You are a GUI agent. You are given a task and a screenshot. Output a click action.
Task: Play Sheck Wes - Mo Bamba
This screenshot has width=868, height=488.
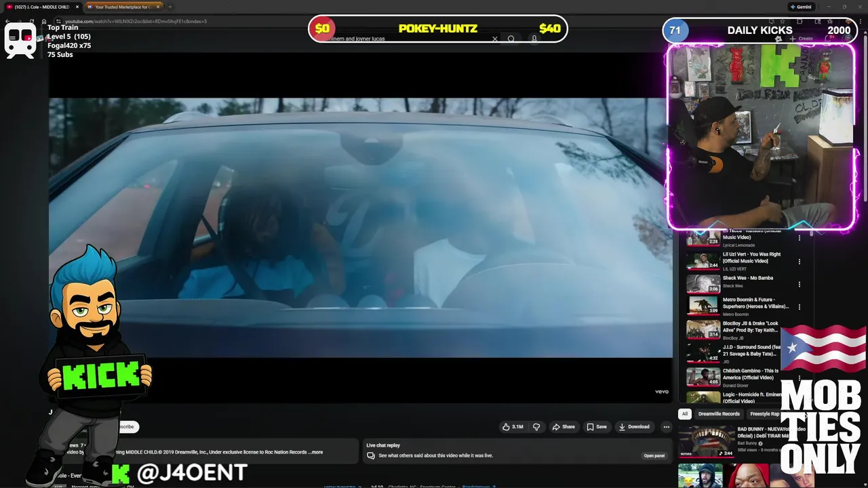click(747, 278)
